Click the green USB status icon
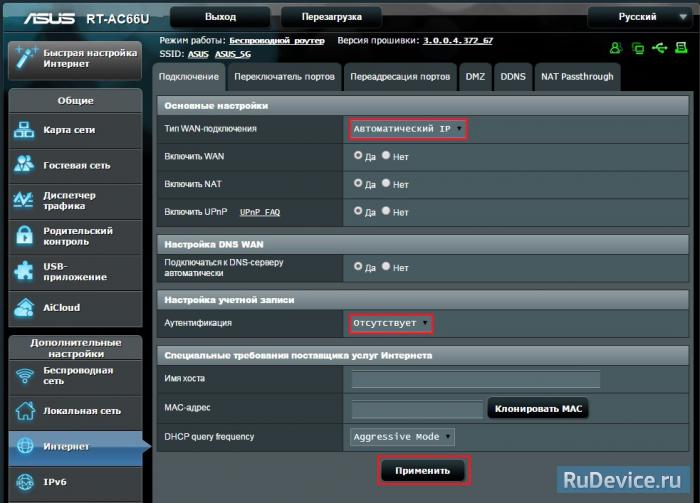Image resolution: width=700 pixels, height=503 pixels. (x=660, y=48)
